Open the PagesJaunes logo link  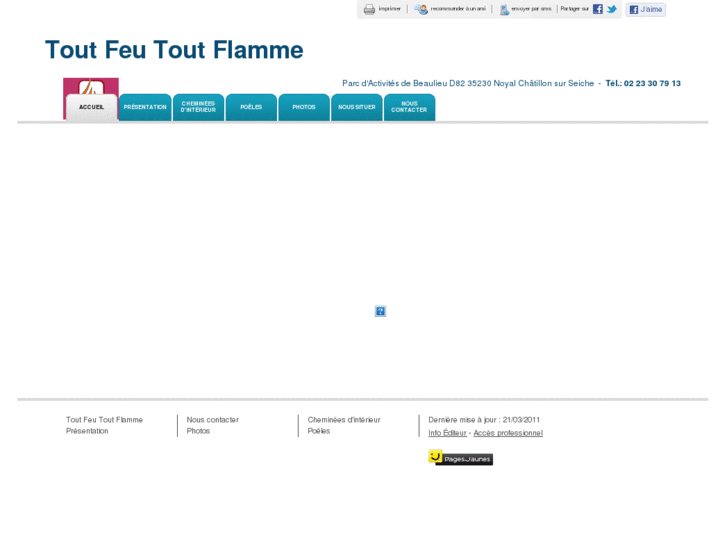(x=460, y=457)
